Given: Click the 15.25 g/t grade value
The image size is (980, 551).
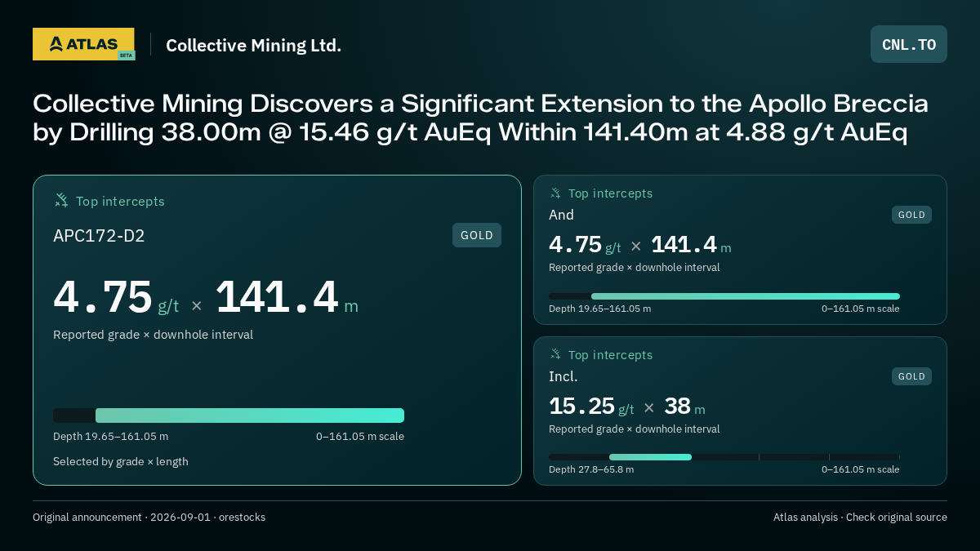Looking at the screenshot, I should coord(591,407).
